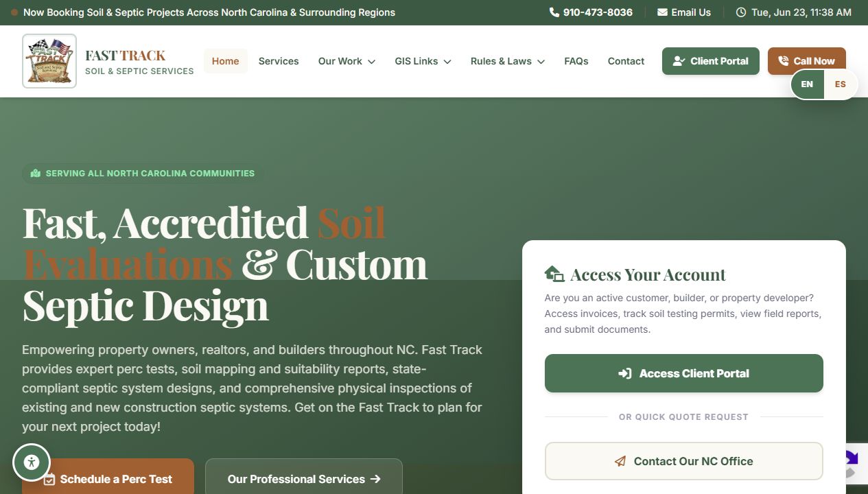Click the date text Tue, Jun 23, 11:38 AM
The height and width of the screenshot is (494, 868).
point(801,12)
